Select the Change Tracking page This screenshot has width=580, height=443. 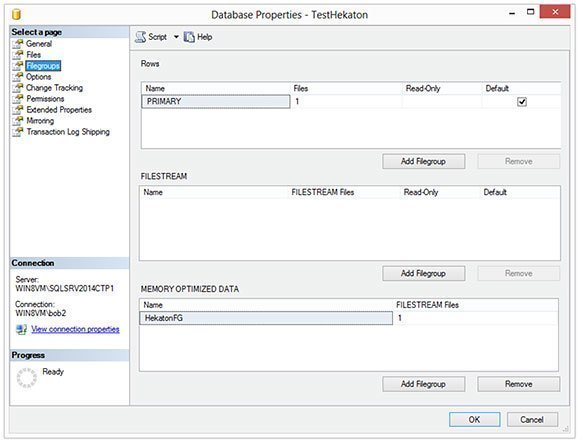[x=54, y=88]
